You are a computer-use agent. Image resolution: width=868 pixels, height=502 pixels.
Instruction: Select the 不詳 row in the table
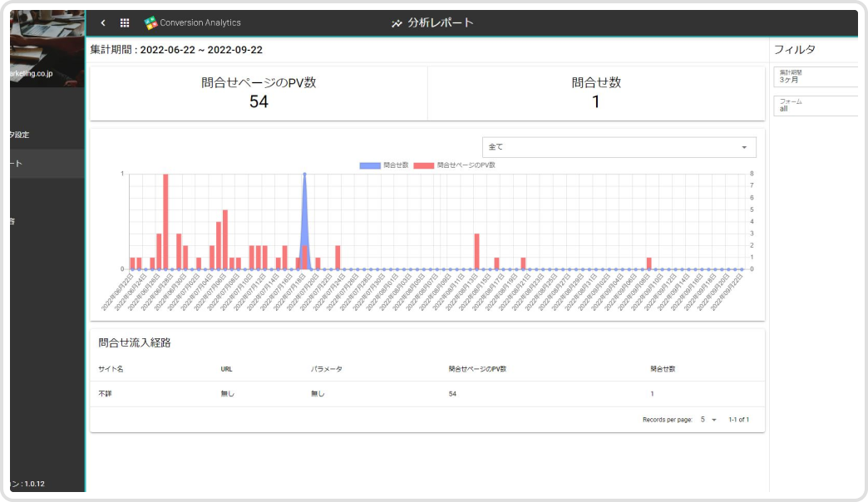pos(105,394)
